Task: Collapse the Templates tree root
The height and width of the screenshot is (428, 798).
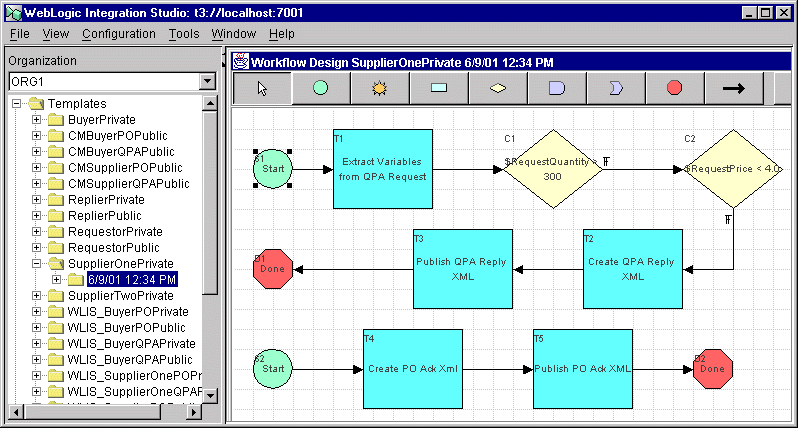Action: [16, 104]
